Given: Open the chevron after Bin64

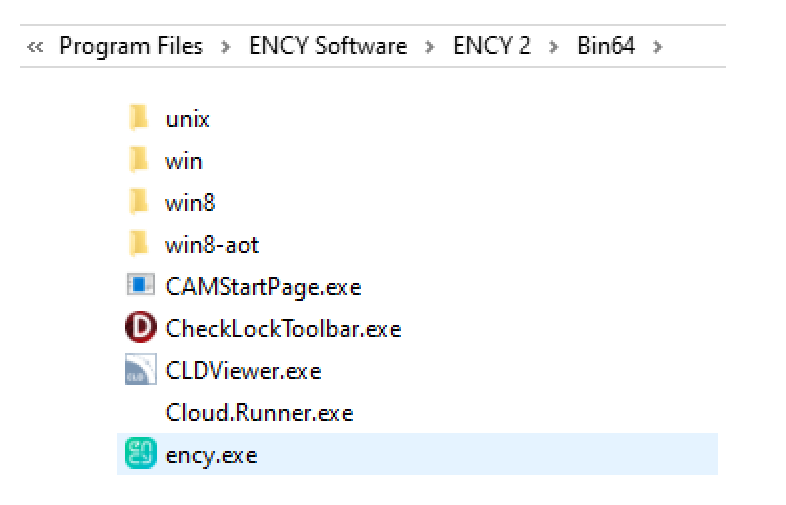Looking at the screenshot, I should [x=657, y=47].
